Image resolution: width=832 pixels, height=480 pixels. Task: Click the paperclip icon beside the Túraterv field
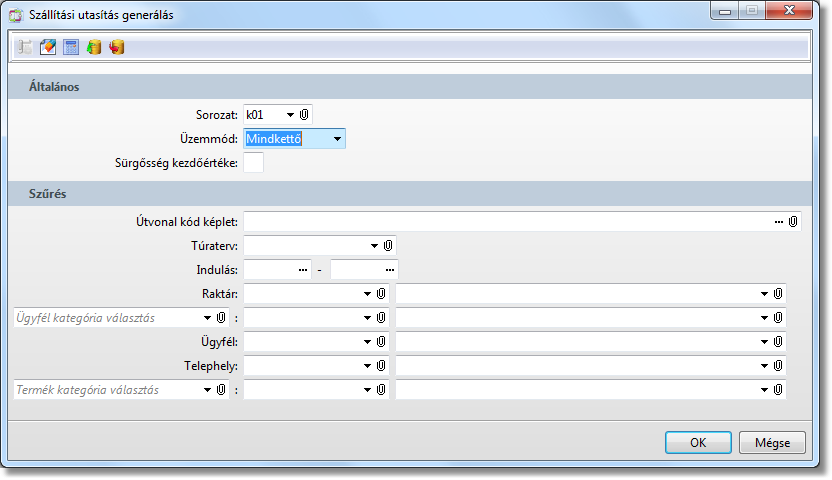pos(389,245)
